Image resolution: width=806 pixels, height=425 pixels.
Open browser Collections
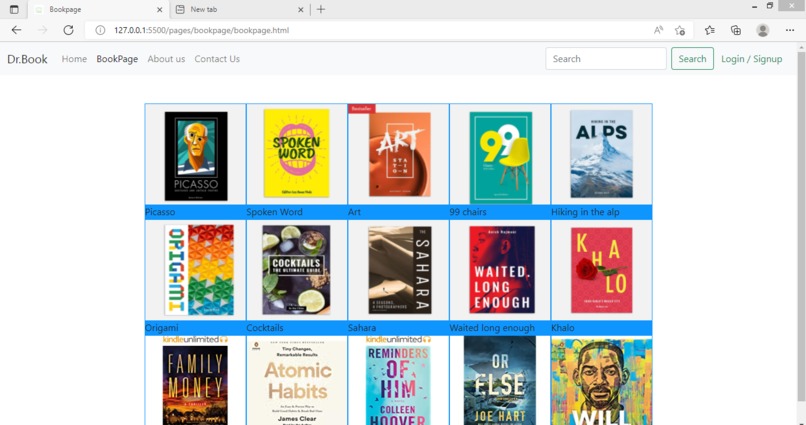coord(736,30)
